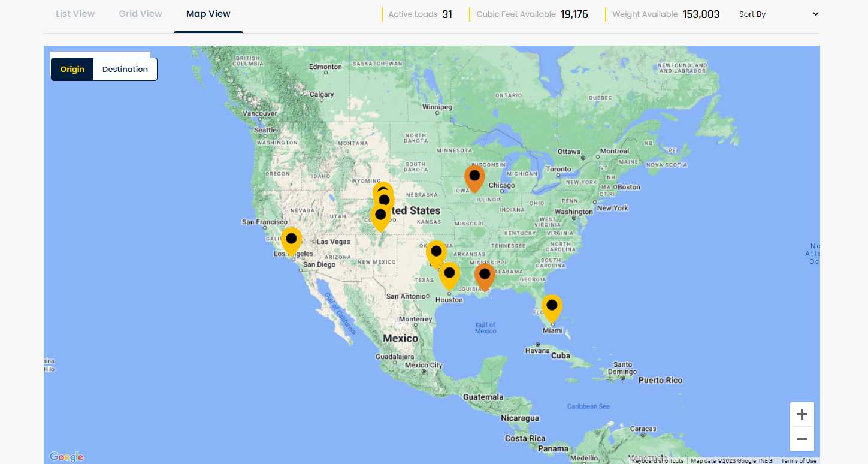
Task: Switch to the Grid View tab
Action: pyautogui.click(x=141, y=14)
